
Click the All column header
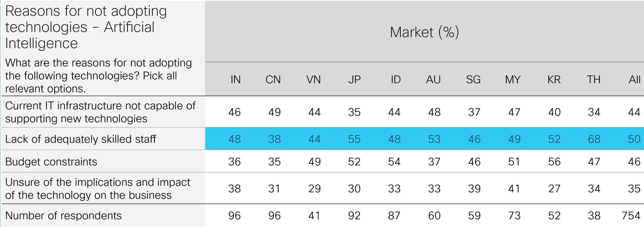click(634, 79)
